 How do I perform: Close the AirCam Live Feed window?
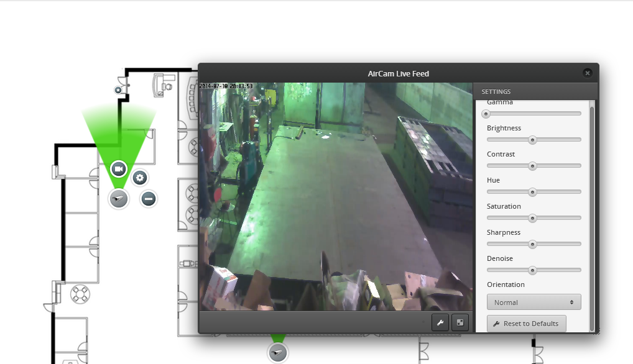pos(588,73)
